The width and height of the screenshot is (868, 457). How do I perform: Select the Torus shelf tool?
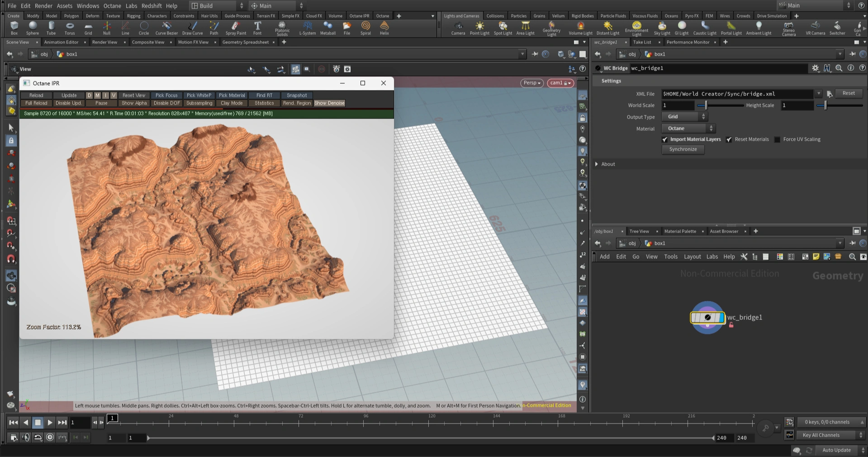70,28
